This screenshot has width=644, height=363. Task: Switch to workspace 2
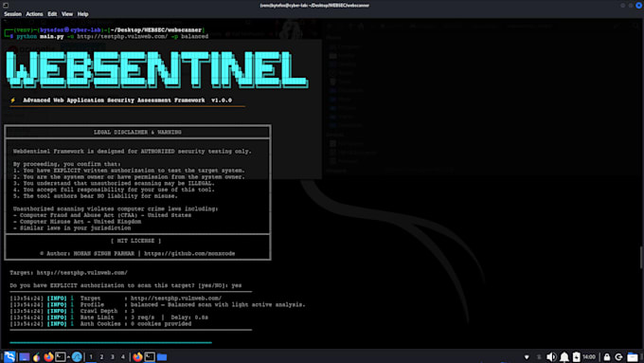coord(101,356)
